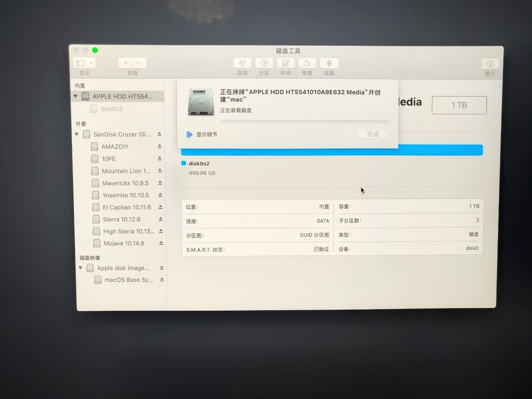
Task: Click the erase progress bar in dialog
Action: pos(305,122)
